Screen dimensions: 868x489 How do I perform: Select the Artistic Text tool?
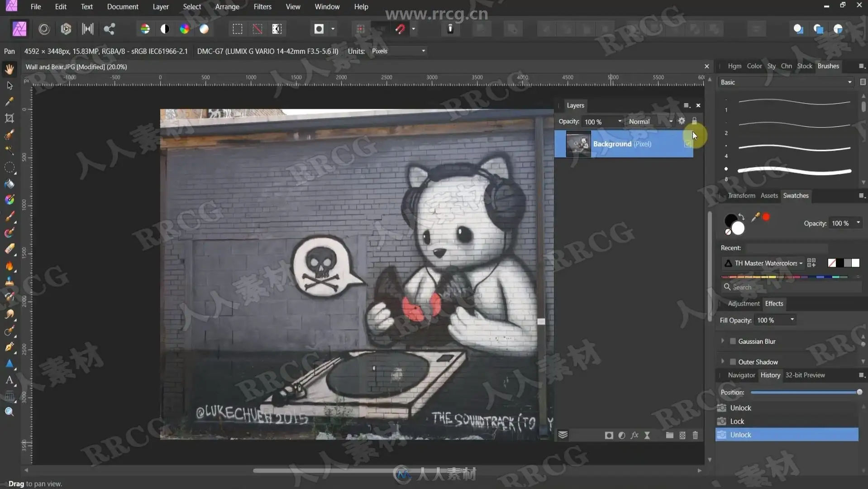(x=10, y=380)
